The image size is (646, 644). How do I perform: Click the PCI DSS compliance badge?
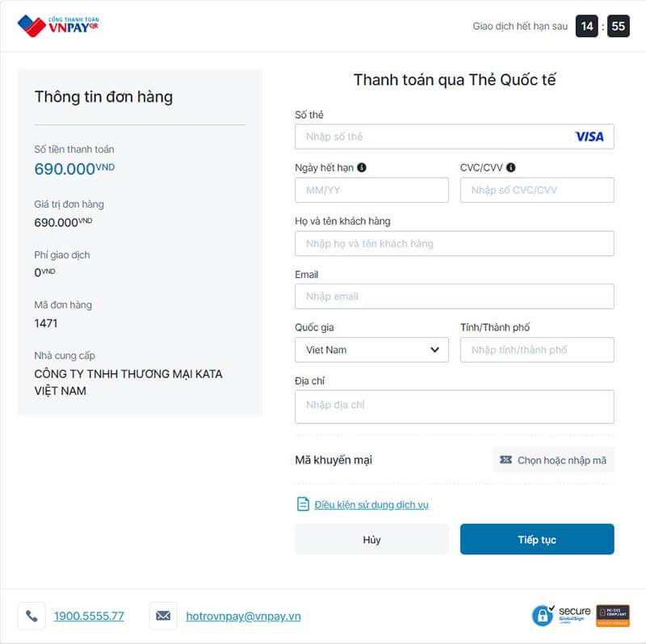pyautogui.click(x=613, y=616)
